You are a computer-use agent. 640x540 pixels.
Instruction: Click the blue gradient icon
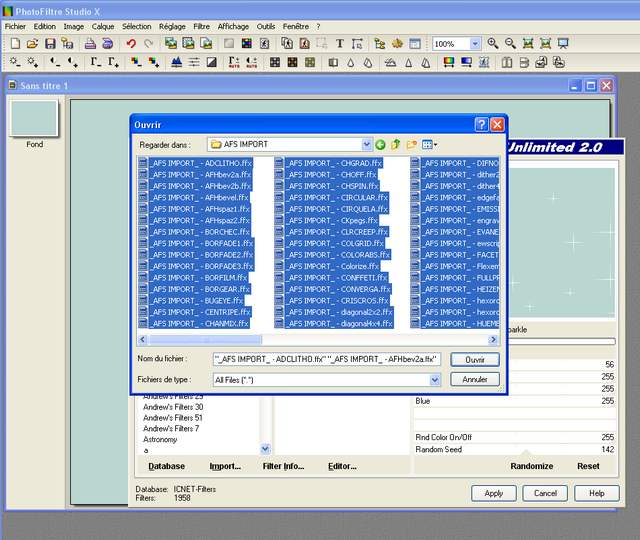point(466,62)
